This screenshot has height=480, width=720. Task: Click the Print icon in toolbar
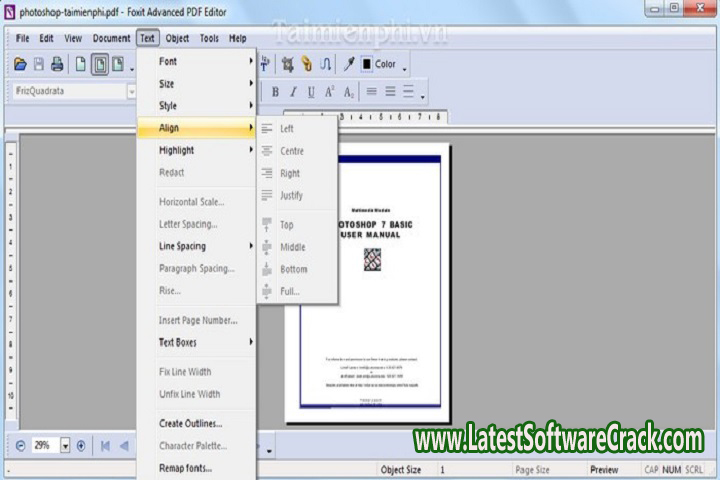(x=57, y=64)
